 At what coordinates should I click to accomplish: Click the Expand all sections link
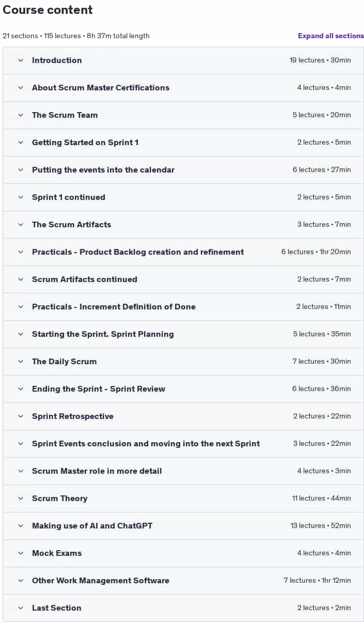331,36
